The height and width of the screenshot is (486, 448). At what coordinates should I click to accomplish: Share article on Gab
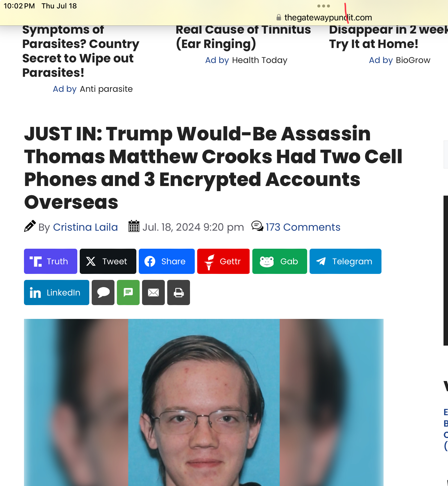280,261
